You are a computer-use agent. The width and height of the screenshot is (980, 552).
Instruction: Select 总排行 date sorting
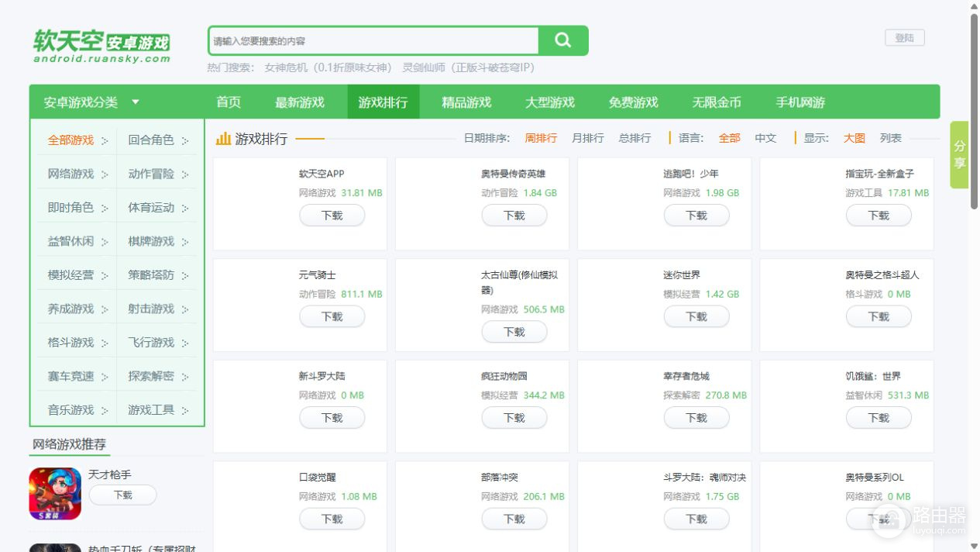tap(634, 138)
